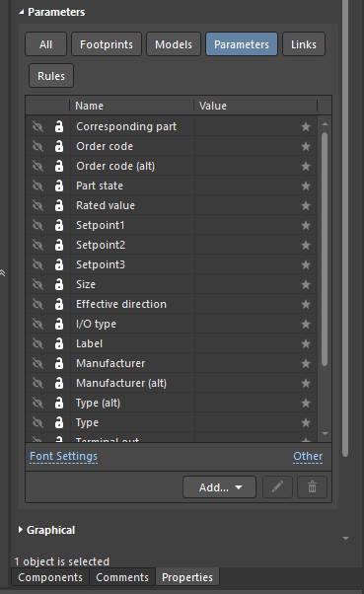
Task: Toggle visibility for Label parameter
Action: point(37,343)
